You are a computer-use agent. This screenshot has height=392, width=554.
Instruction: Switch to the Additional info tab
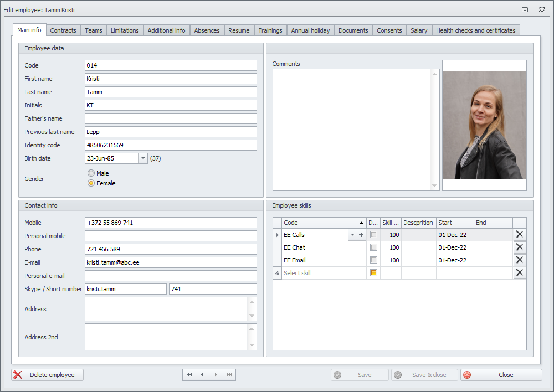click(x=166, y=30)
